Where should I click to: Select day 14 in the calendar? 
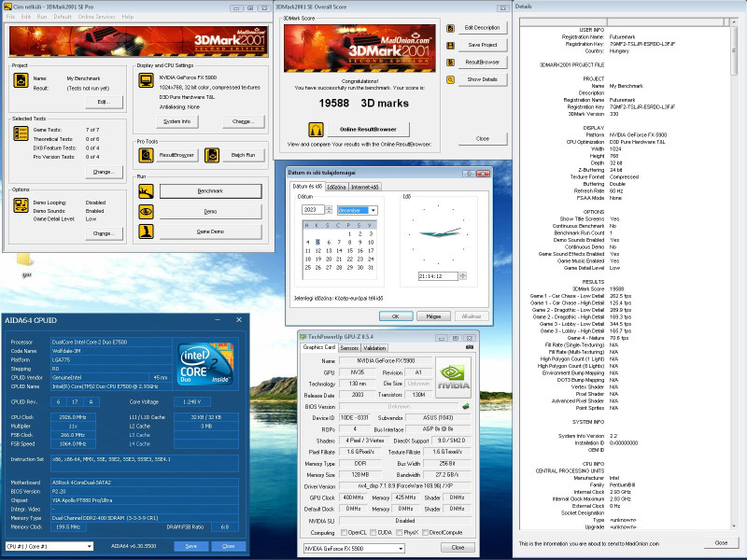[339, 250]
